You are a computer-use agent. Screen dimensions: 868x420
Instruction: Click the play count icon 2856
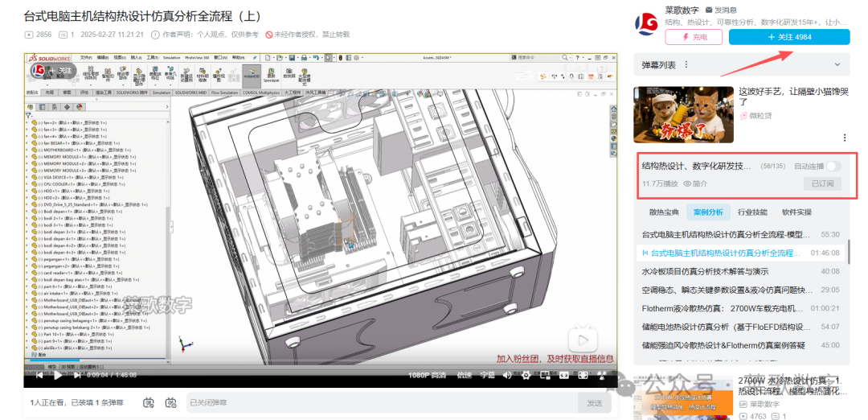(29, 35)
